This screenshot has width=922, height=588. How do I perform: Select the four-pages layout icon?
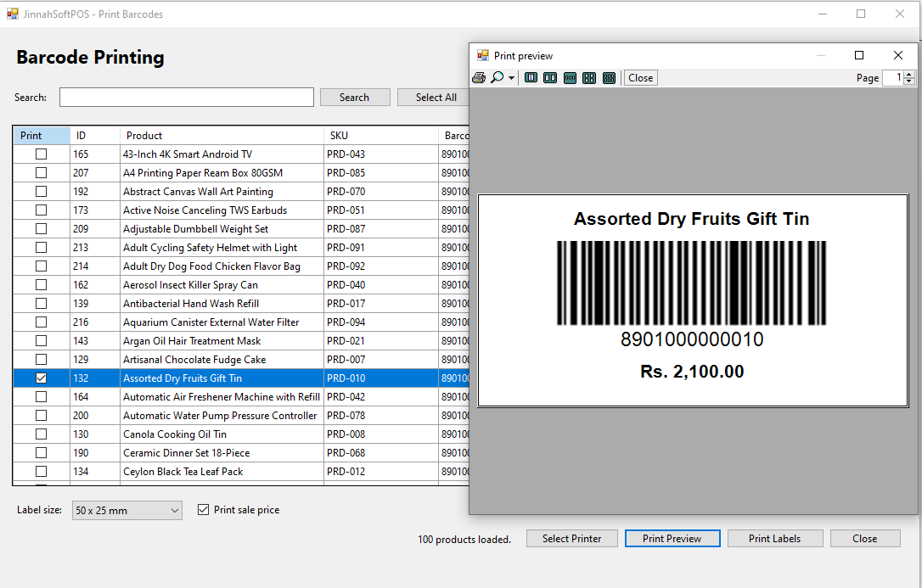[589, 77]
